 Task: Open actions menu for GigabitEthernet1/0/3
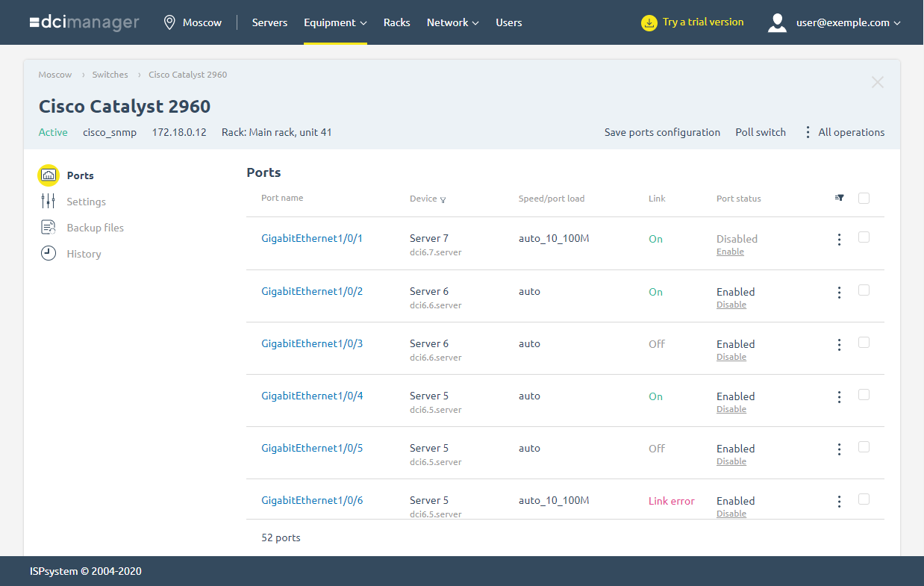pyautogui.click(x=840, y=345)
